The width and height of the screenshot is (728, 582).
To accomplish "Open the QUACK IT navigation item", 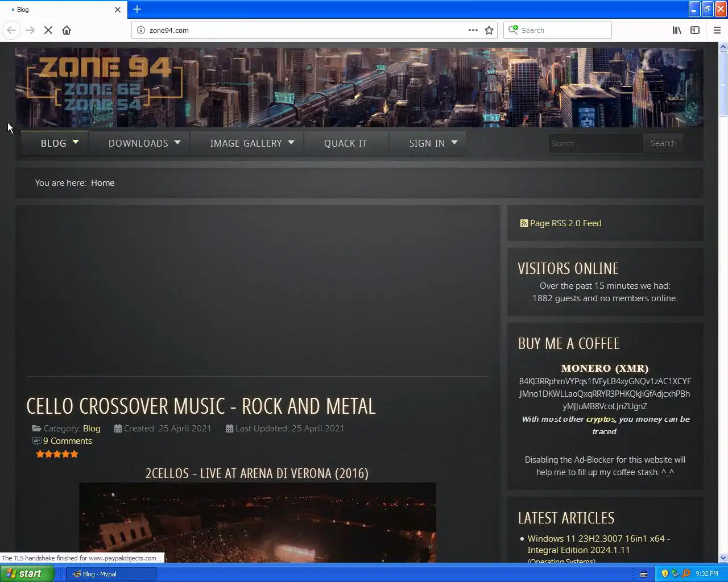I will pos(346,143).
